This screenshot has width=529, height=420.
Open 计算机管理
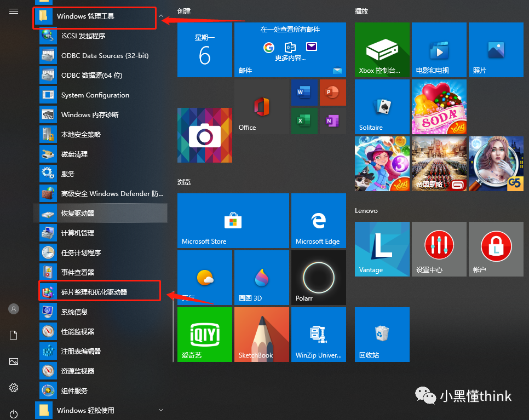pyautogui.click(x=101, y=233)
